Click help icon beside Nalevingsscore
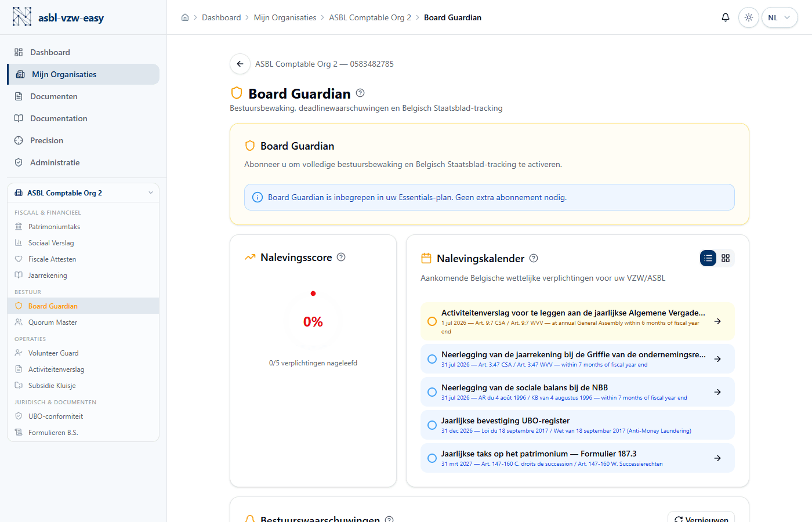The width and height of the screenshot is (812, 522). click(x=341, y=257)
